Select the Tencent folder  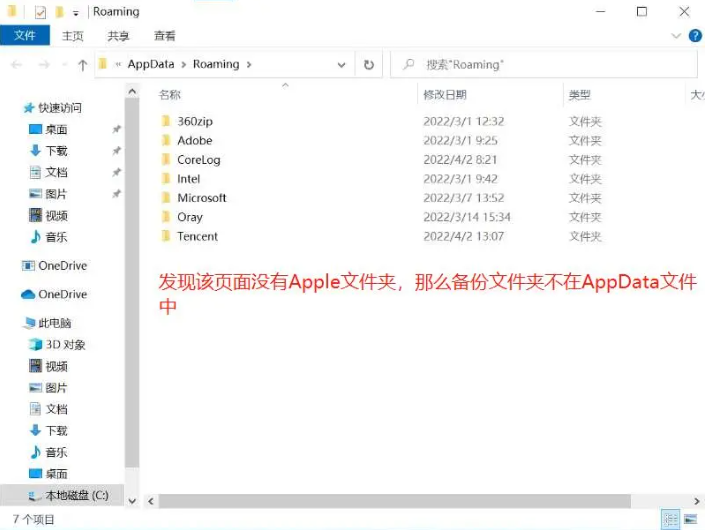(x=197, y=236)
